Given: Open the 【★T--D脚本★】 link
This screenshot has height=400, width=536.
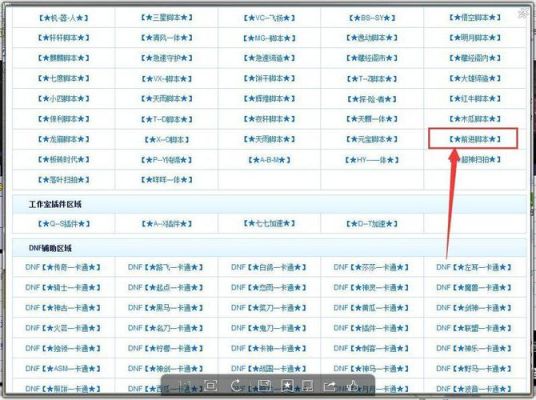Looking at the screenshot, I should 166,119.
